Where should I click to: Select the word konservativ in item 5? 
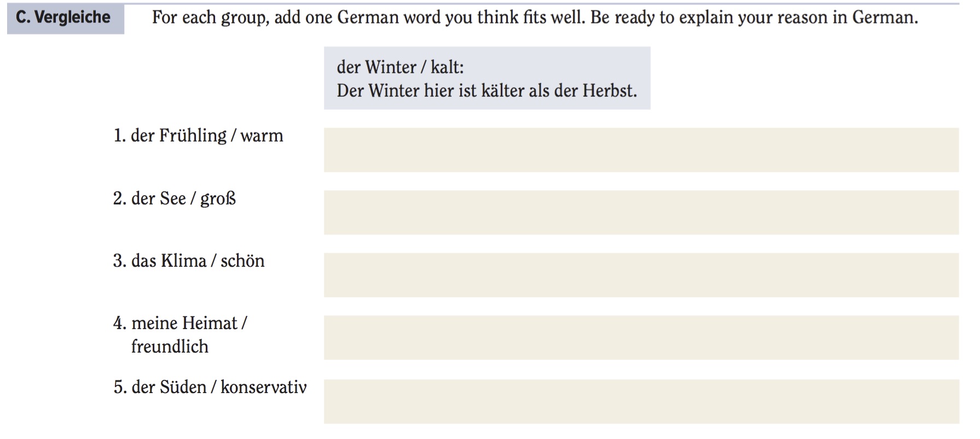(x=263, y=387)
